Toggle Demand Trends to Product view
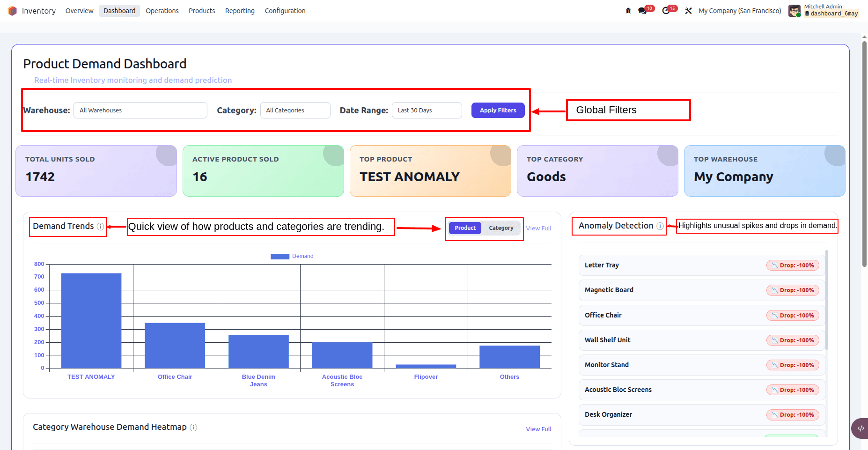 click(x=465, y=228)
